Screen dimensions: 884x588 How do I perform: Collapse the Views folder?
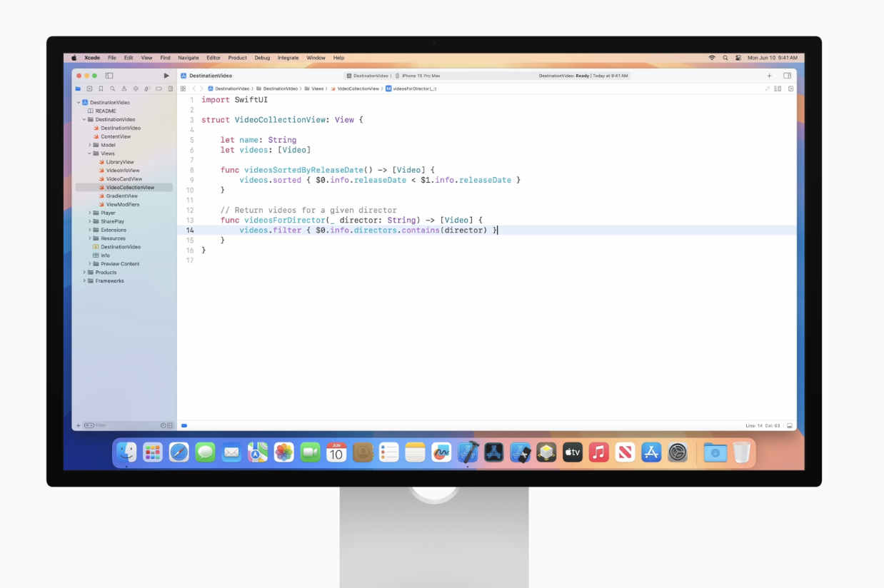coord(89,153)
